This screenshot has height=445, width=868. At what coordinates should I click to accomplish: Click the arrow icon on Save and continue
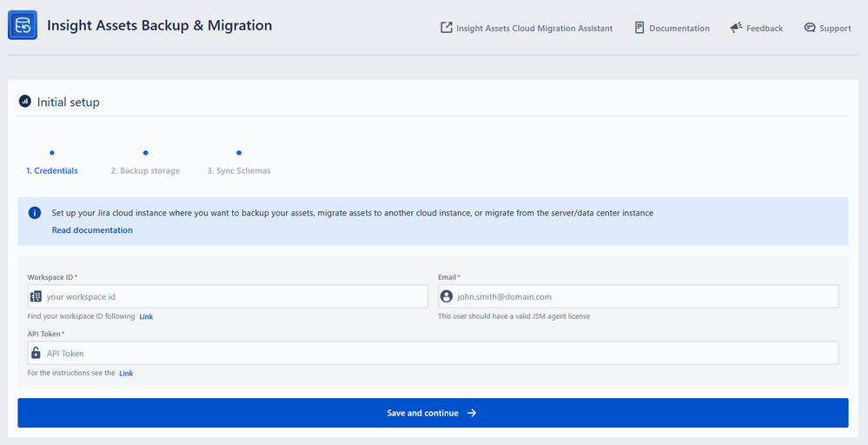pyautogui.click(x=472, y=413)
